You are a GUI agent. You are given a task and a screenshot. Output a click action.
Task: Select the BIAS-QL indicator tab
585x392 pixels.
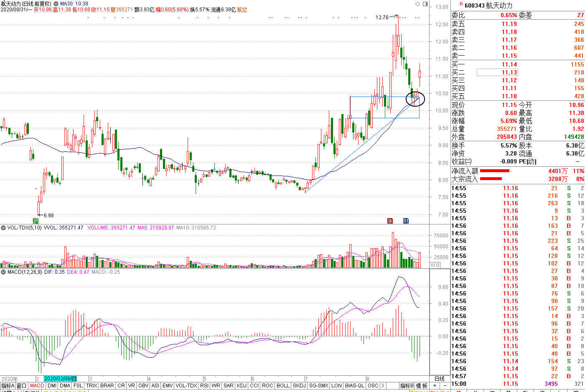coord(355,385)
